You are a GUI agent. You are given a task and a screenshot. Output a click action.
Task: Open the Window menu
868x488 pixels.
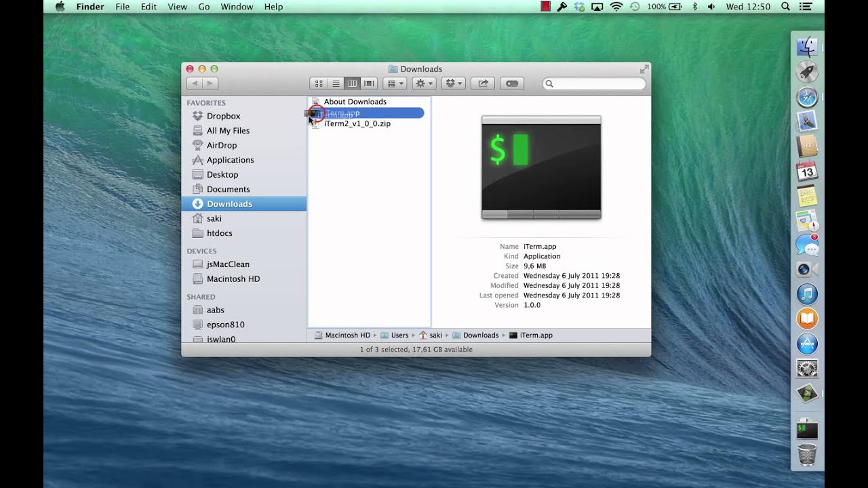pyautogui.click(x=237, y=7)
